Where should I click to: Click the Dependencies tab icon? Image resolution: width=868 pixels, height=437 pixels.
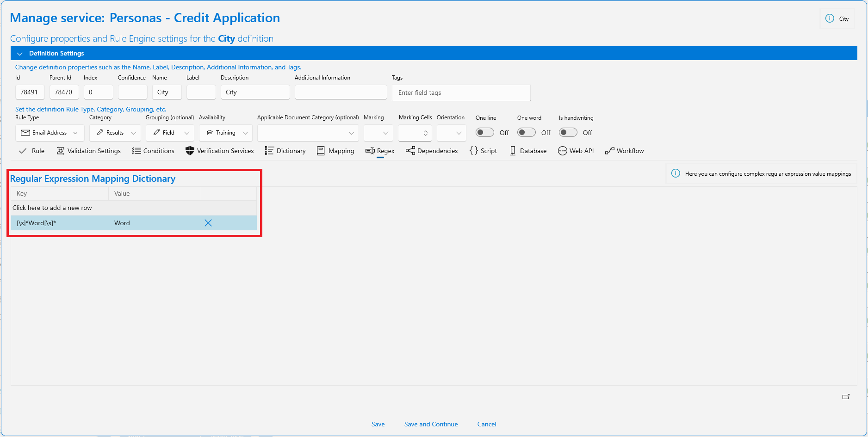[x=410, y=151]
